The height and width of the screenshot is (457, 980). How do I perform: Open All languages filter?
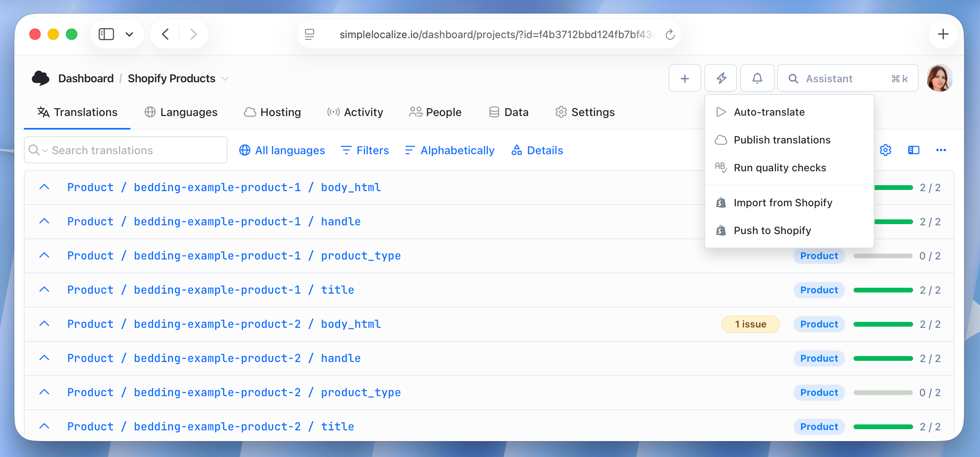pyautogui.click(x=282, y=150)
